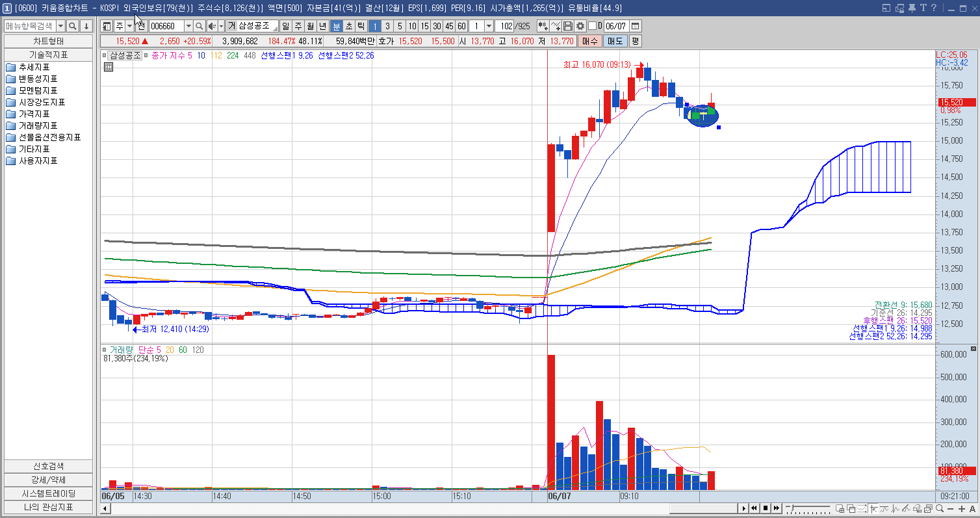The image size is (980, 518).
Task: Click the pin window icon in title bar
Action: tap(912, 8)
